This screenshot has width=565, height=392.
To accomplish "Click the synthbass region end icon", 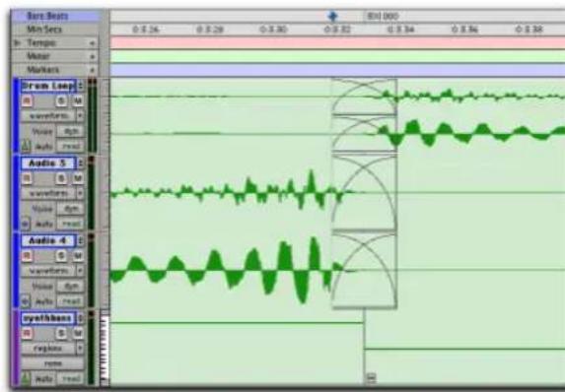I will (x=371, y=378).
